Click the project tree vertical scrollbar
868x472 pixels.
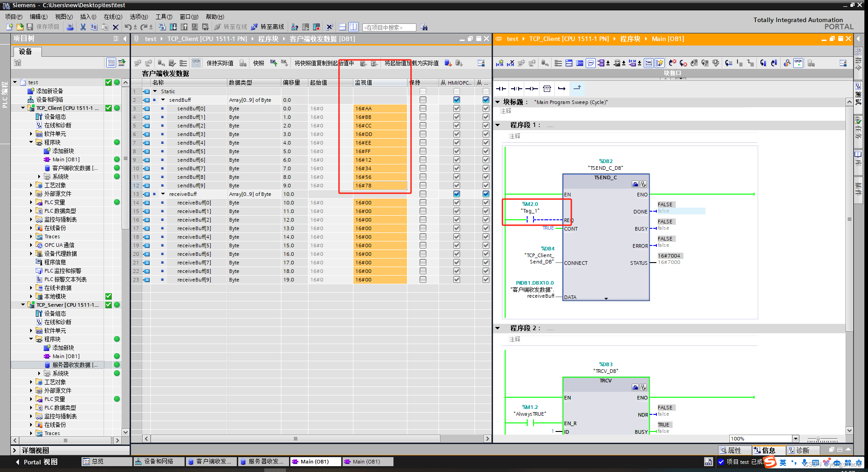tap(126, 158)
